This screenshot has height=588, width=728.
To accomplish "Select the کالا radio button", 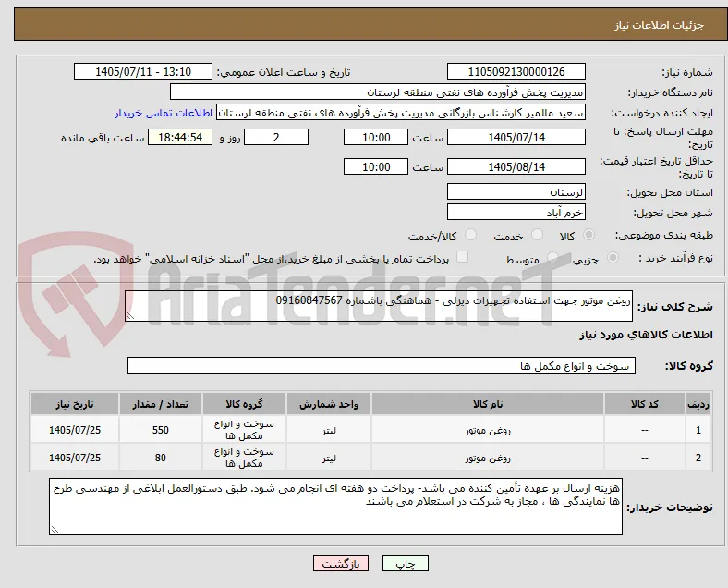I will (588, 235).
